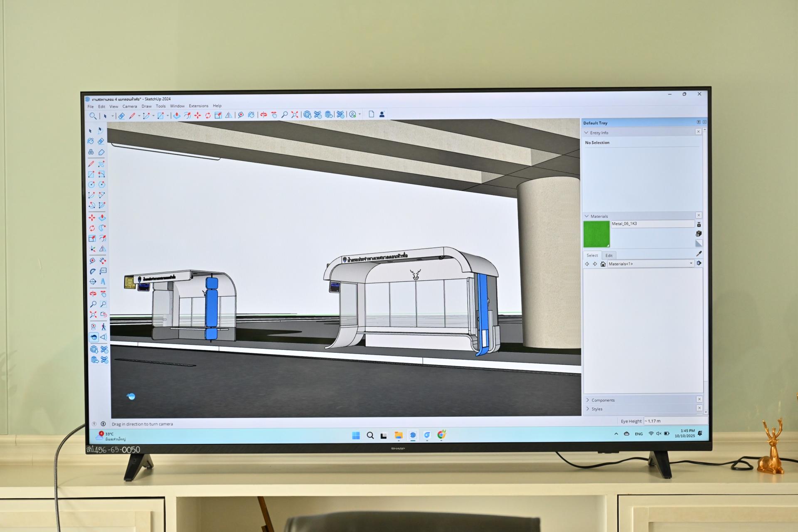This screenshot has height=532, width=798.
Task: Select the Orbit tool in top toolbar
Action: [x=264, y=115]
